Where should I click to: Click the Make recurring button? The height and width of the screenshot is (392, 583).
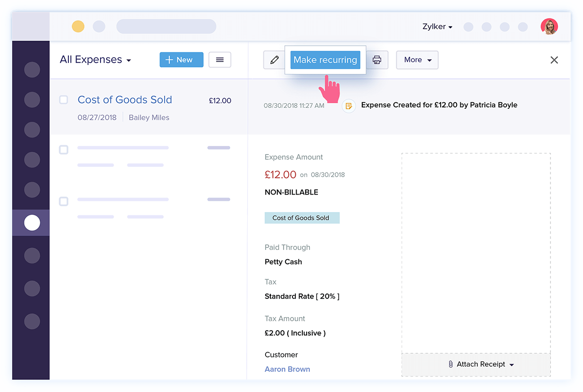point(325,60)
